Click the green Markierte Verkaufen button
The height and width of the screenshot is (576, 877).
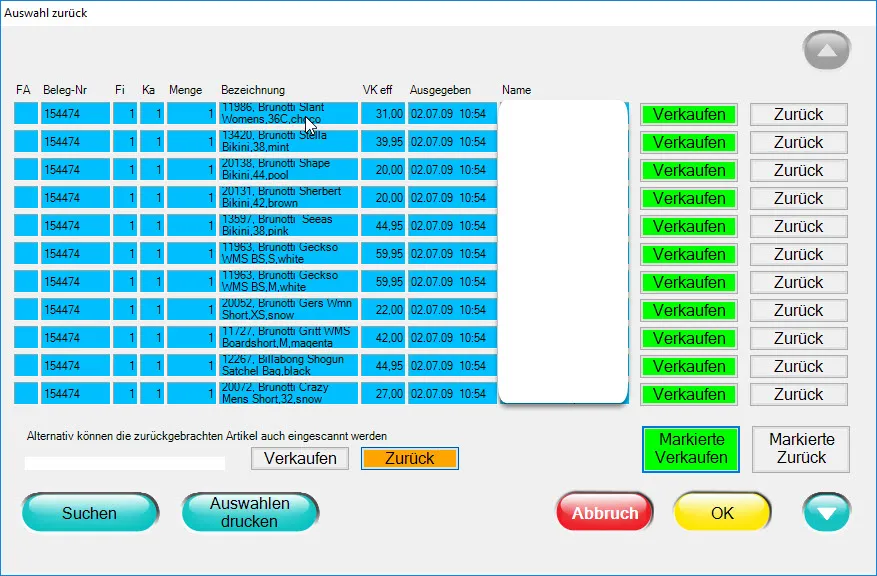coord(689,449)
